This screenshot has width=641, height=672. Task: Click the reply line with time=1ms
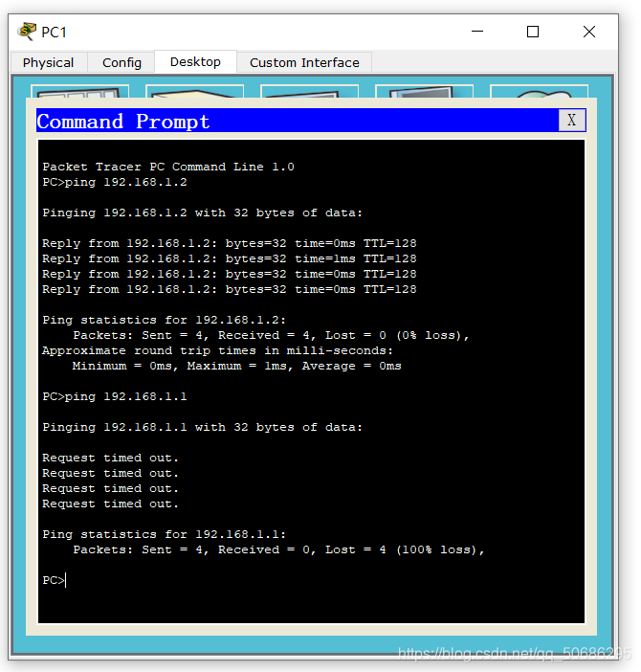229,258
